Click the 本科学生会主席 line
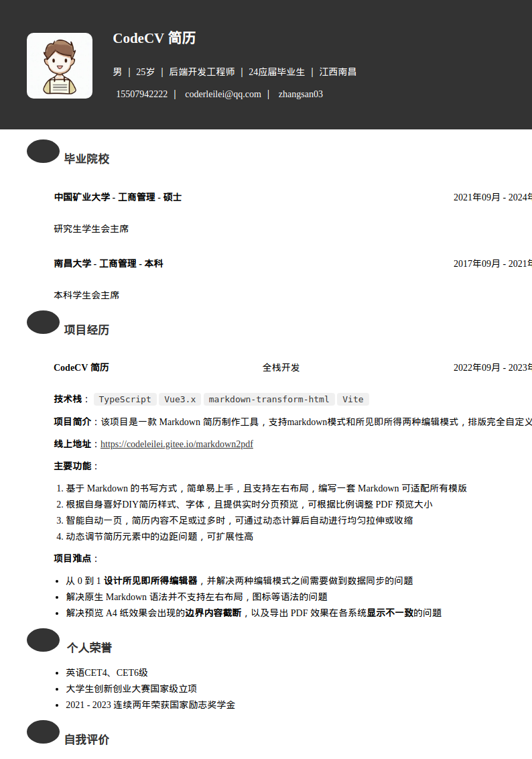 coord(86,295)
